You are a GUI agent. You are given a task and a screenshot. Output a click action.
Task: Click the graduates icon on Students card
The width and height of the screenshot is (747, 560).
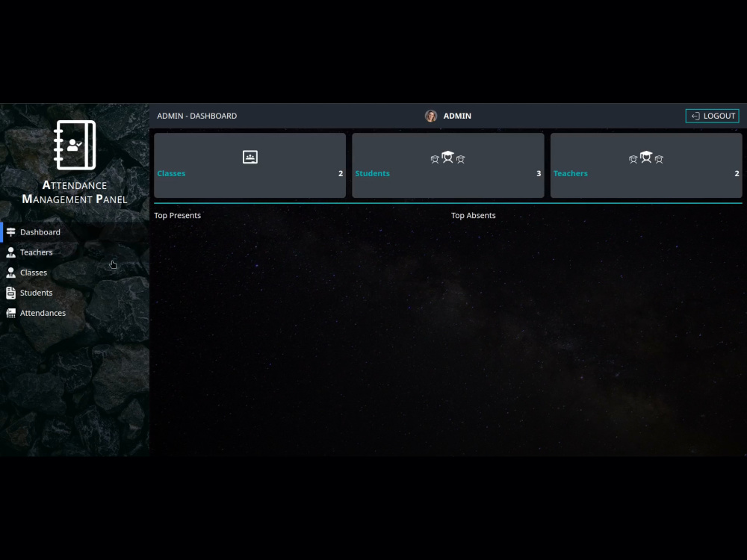[447, 157]
